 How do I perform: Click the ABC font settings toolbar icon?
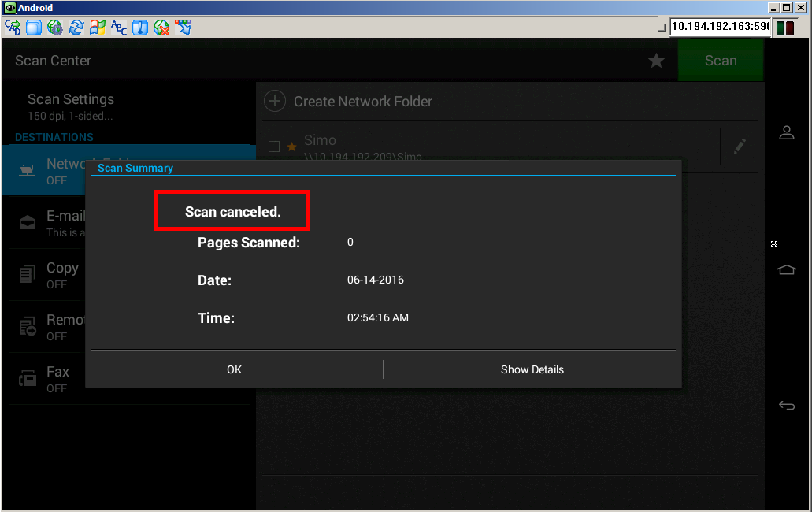pyautogui.click(x=120, y=27)
